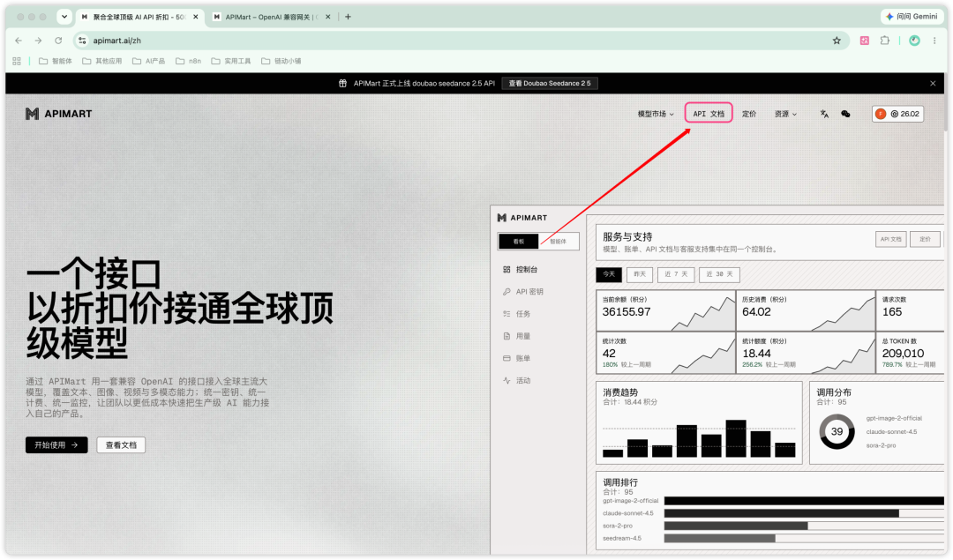Close the first apimart tab
The image size is (953, 560).
[196, 17]
